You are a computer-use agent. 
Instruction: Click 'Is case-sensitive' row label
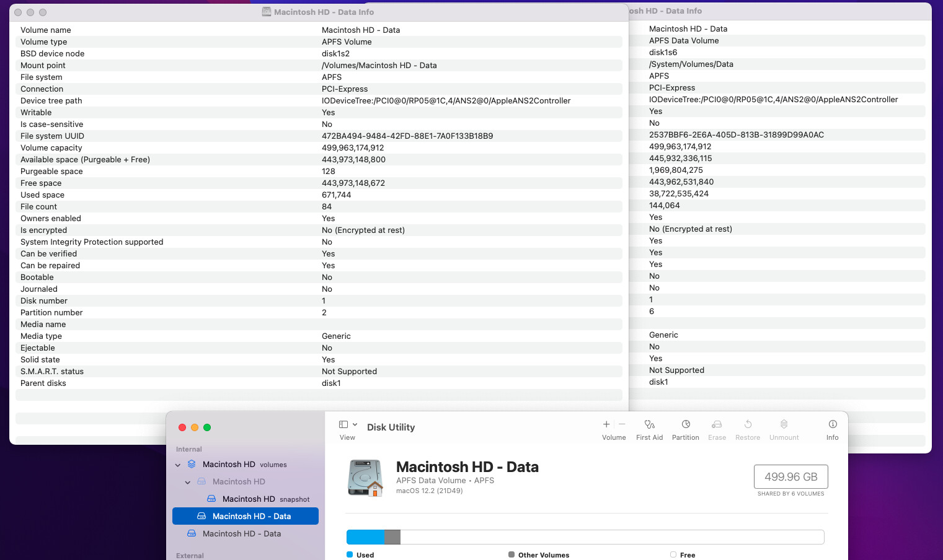[51, 124]
